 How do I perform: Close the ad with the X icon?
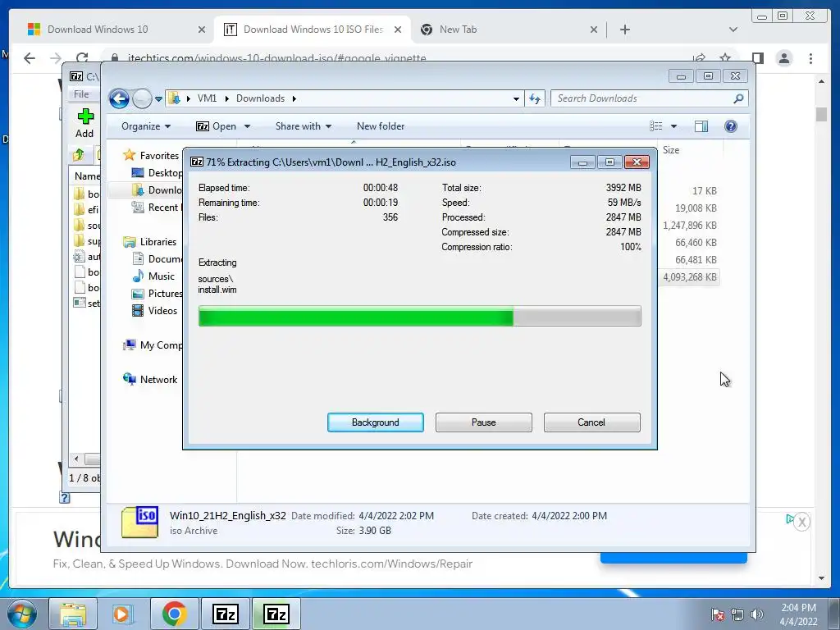click(802, 522)
